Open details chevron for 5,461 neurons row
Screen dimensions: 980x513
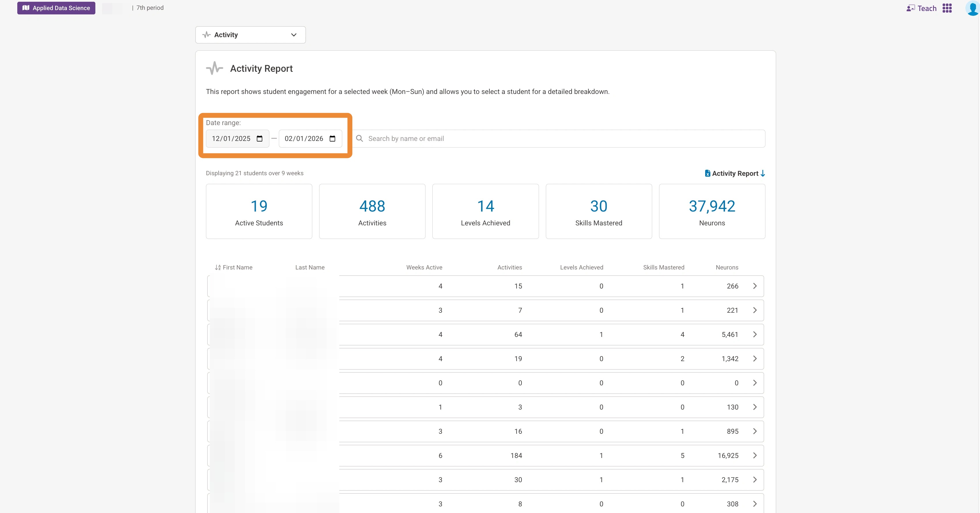755,335
